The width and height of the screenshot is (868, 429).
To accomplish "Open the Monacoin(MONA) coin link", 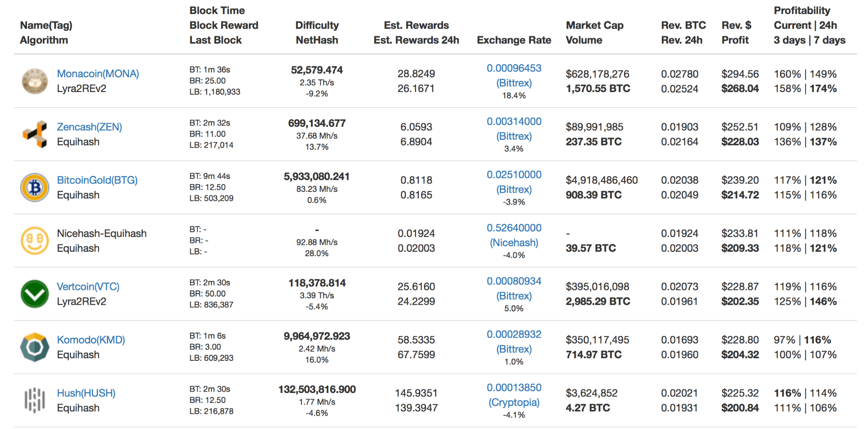I will 98,74.
